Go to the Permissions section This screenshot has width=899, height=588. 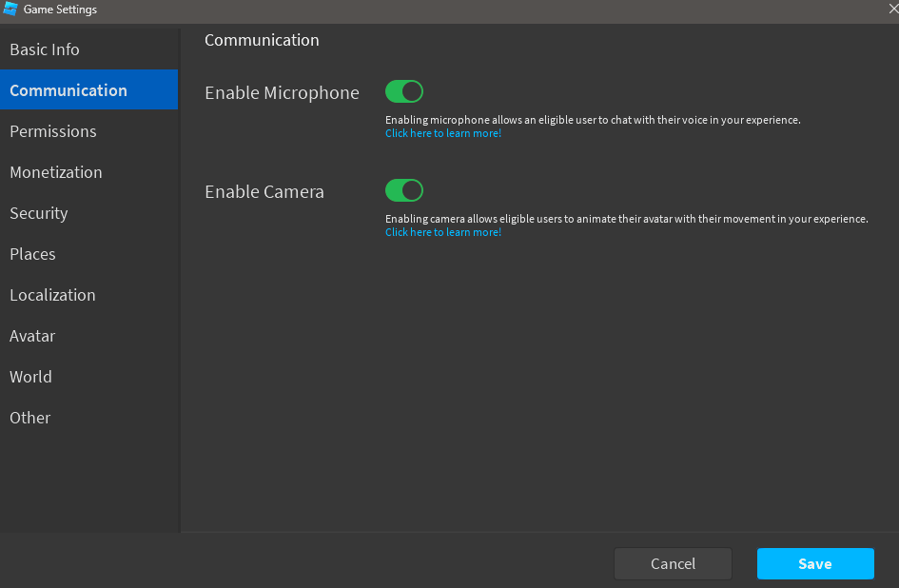pyautogui.click(x=88, y=131)
